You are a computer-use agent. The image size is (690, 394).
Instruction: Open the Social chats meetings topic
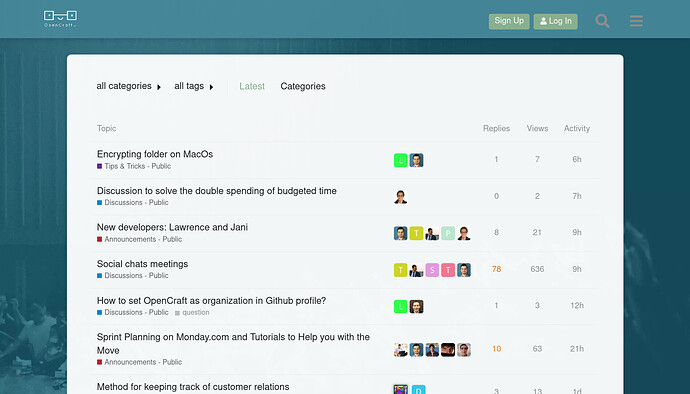coord(143,264)
